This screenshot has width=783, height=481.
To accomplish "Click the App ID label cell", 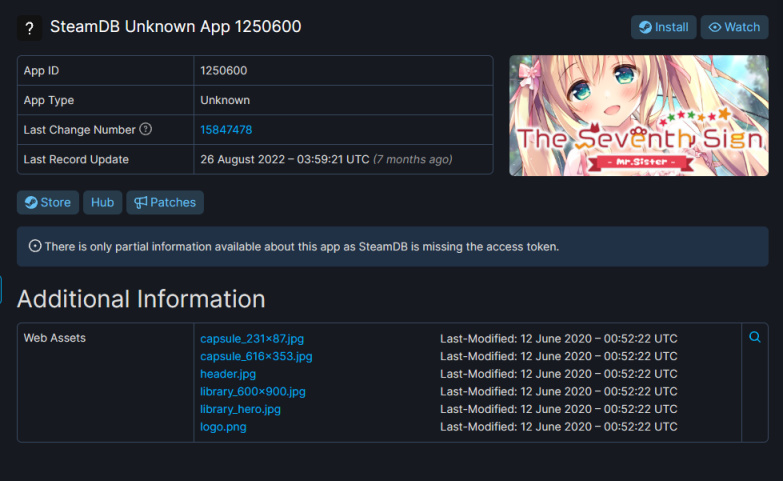I will pos(105,70).
